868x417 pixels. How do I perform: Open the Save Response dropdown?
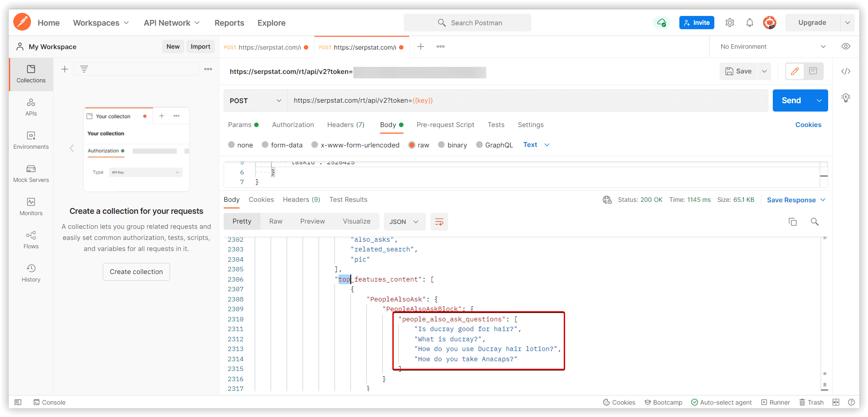coord(796,200)
